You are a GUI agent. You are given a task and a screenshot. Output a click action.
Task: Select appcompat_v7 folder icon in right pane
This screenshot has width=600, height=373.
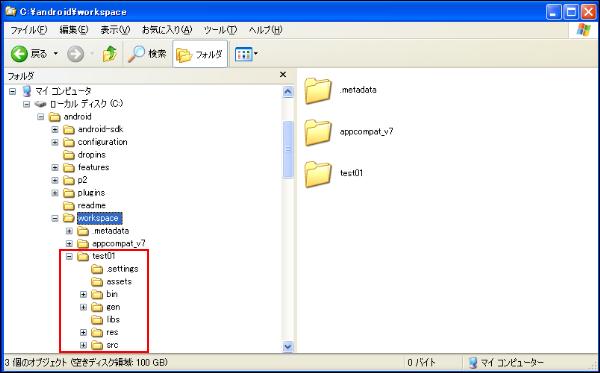[x=318, y=132]
